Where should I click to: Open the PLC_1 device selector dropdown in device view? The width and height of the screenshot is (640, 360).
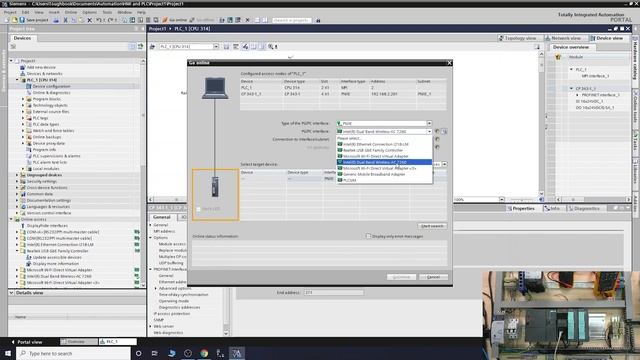216,47
